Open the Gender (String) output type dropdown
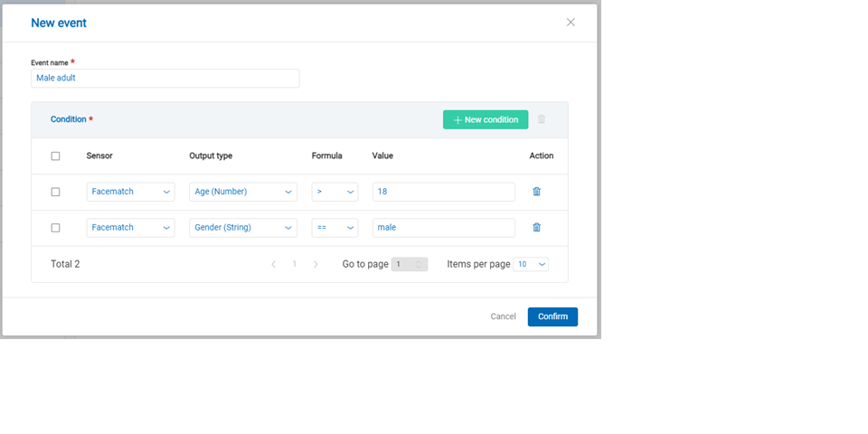Image resolution: width=868 pixels, height=434 pixels. point(242,228)
